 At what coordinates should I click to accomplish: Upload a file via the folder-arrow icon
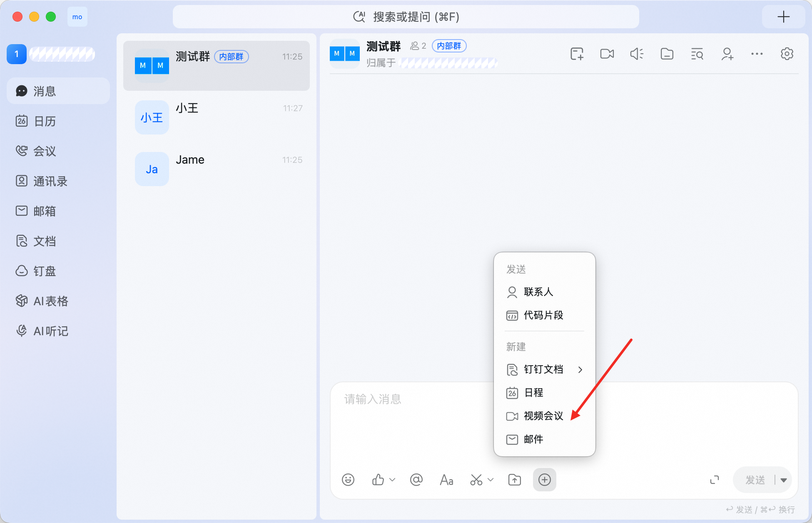[515, 480]
